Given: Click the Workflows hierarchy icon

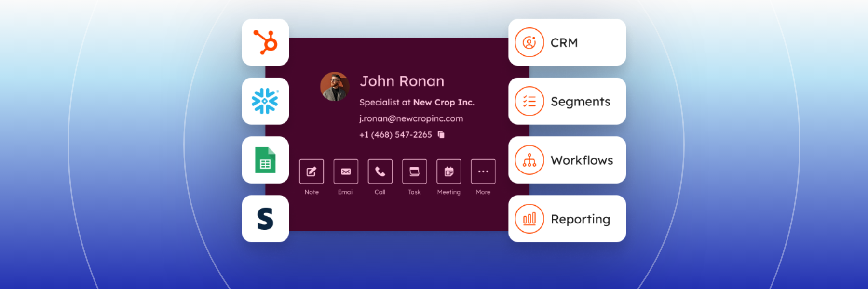Looking at the screenshot, I should click(529, 160).
